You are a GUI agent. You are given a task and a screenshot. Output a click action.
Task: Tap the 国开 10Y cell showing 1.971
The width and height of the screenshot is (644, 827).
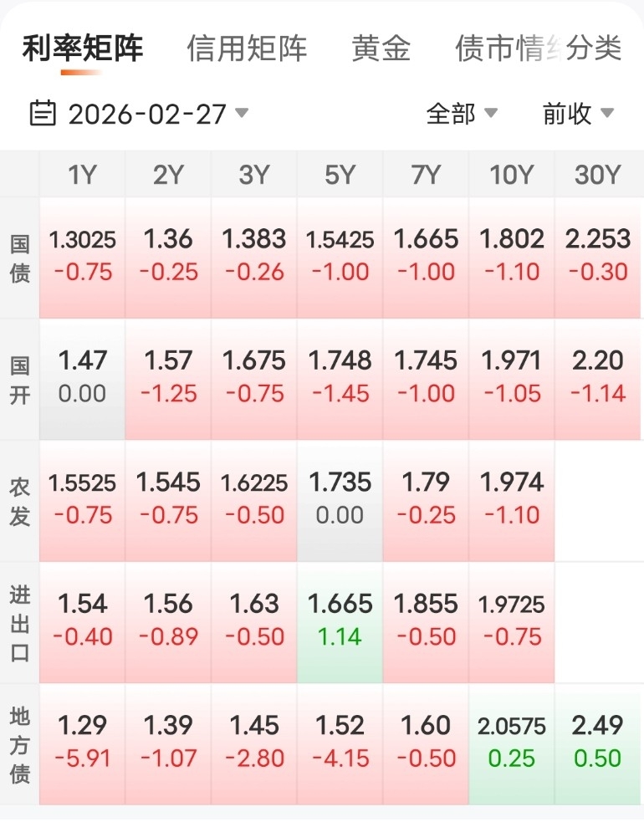[x=512, y=380]
